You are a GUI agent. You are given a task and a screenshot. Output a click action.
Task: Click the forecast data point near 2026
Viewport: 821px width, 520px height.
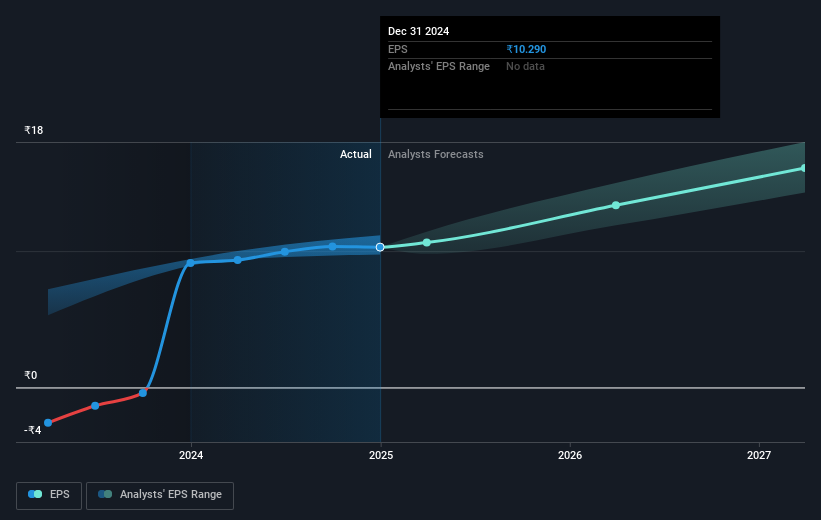616,205
